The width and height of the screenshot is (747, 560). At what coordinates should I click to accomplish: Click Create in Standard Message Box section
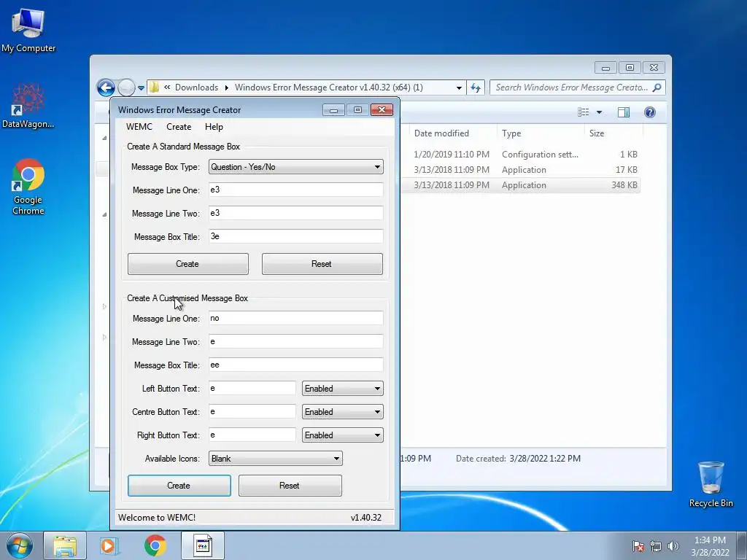pyautogui.click(x=187, y=264)
